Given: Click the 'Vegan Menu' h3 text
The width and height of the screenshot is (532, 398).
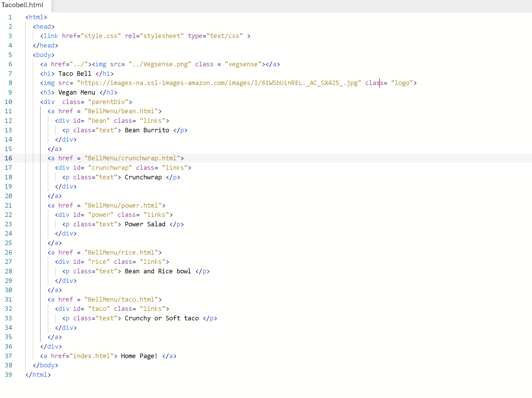Looking at the screenshot, I should (77, 92).
